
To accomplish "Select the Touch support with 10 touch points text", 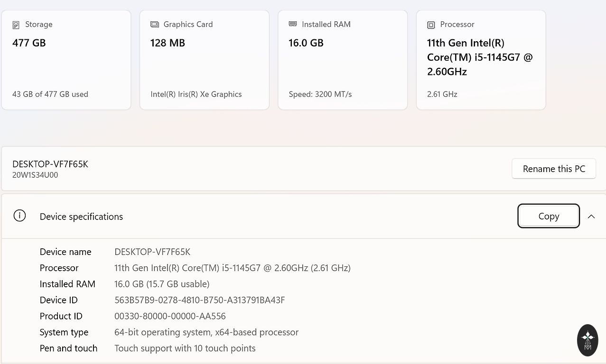I will (x=185, y=348).
